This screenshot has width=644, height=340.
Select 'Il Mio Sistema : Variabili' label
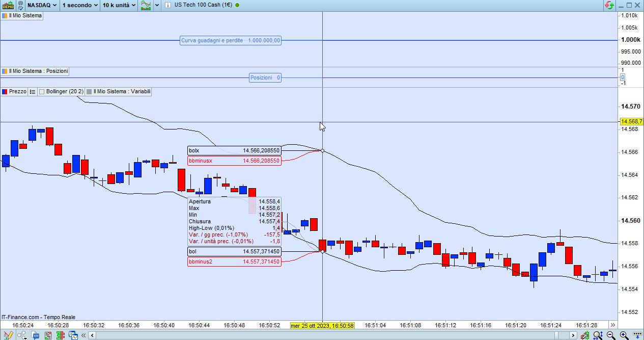[x=118, y=91]
